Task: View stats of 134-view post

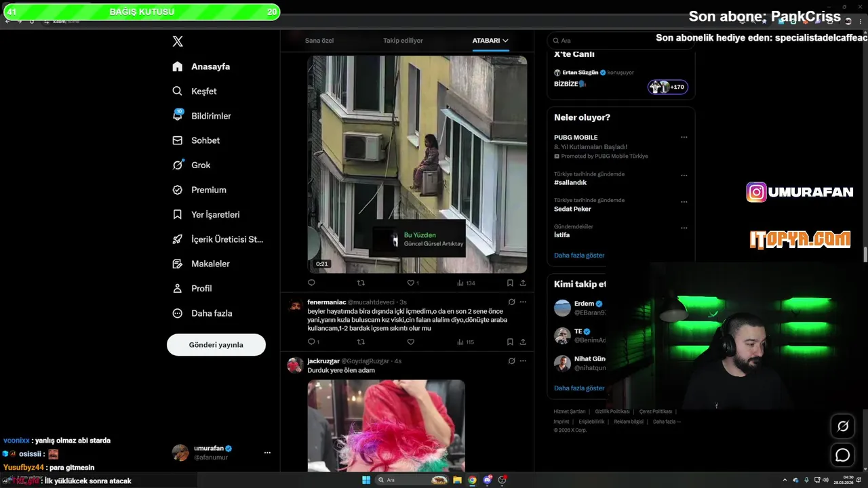Action: coord(466,283)
